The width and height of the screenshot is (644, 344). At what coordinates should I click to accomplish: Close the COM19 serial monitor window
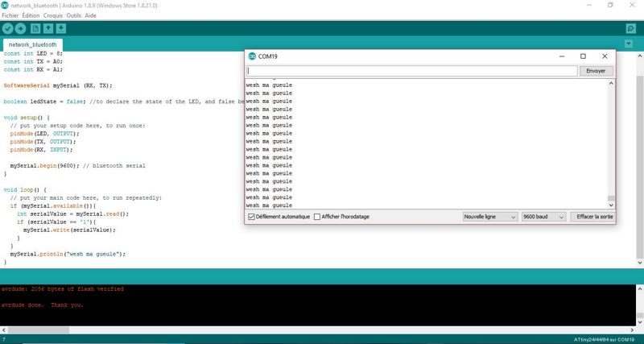click(x=605, y=56)
